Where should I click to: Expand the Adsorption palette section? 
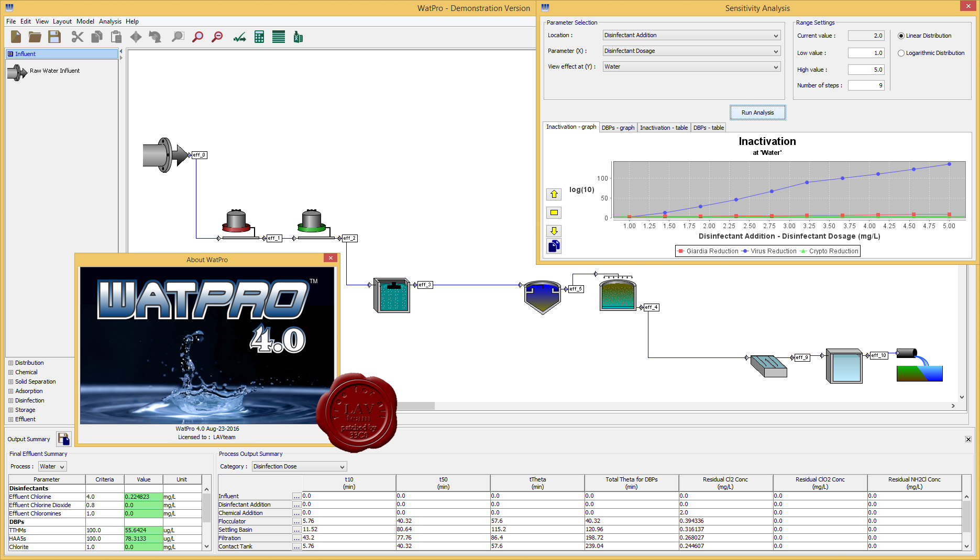29,391
